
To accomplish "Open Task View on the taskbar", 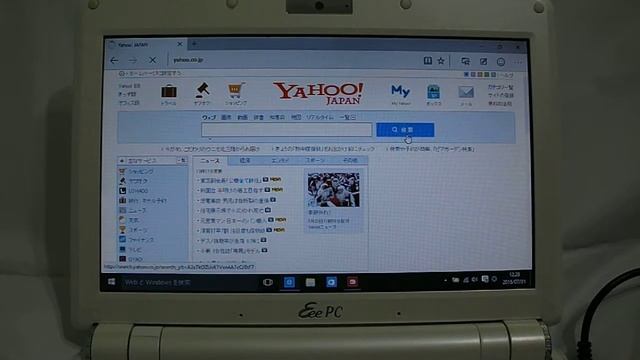I will click(x=268, y=282).
